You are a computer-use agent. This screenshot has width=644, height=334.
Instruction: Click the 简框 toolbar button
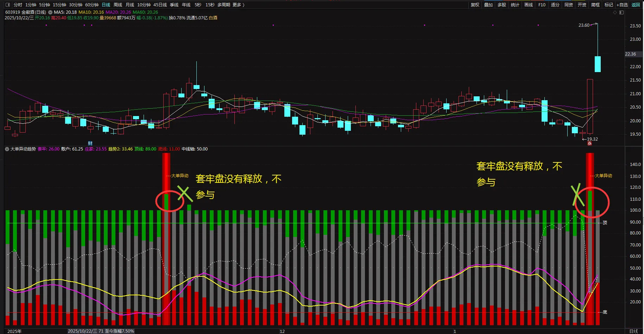(x=595, y=5)
